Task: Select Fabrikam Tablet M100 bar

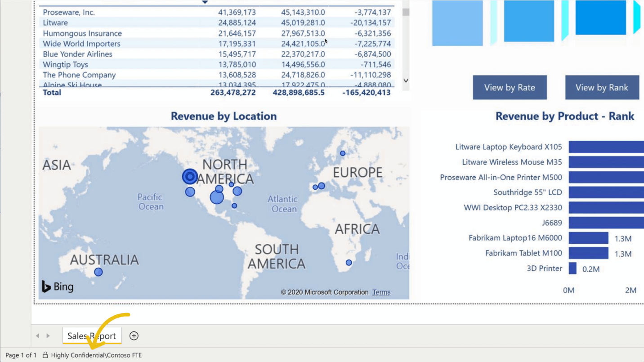Action: (x=588, y=253)
